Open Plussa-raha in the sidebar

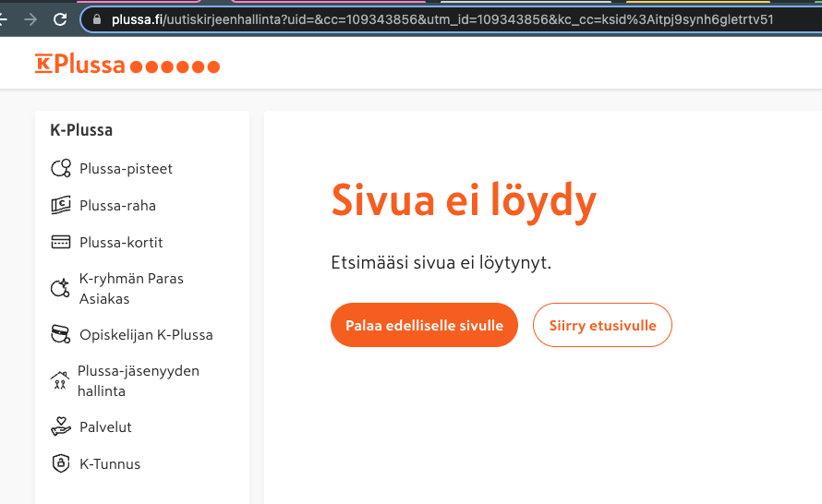117,205
